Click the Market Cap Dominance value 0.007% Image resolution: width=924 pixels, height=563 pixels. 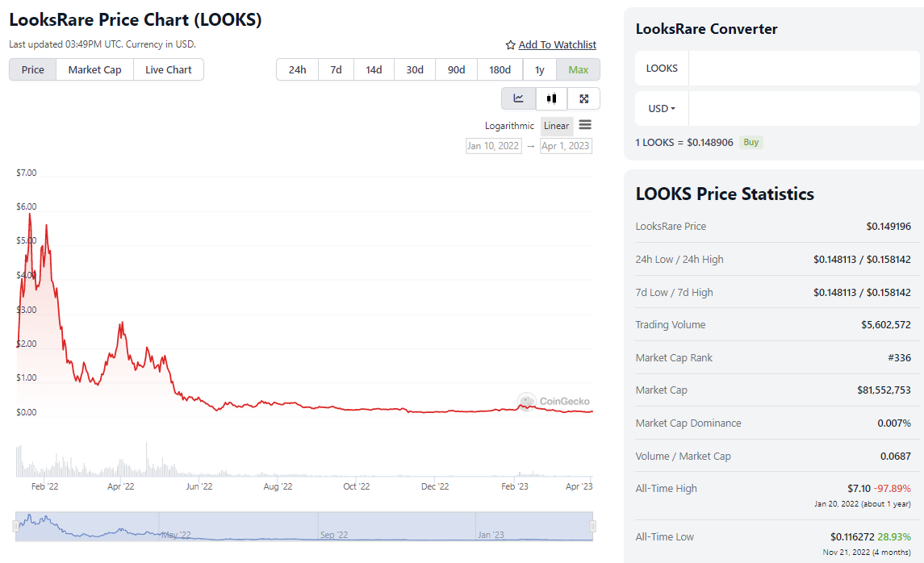(894, 423)
